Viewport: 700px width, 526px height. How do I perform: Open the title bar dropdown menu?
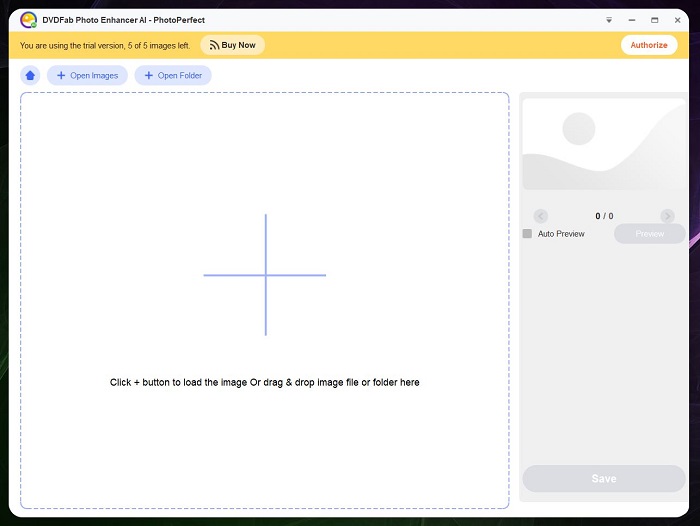[x=609, y=20]
